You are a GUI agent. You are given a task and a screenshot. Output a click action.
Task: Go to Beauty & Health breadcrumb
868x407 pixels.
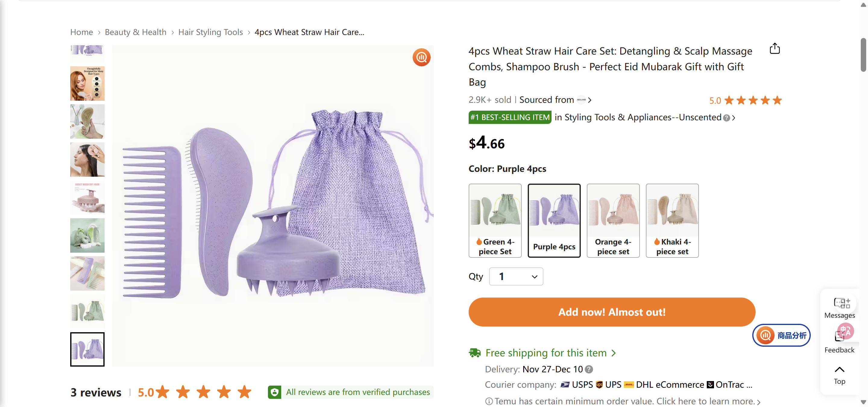[135, 32]
